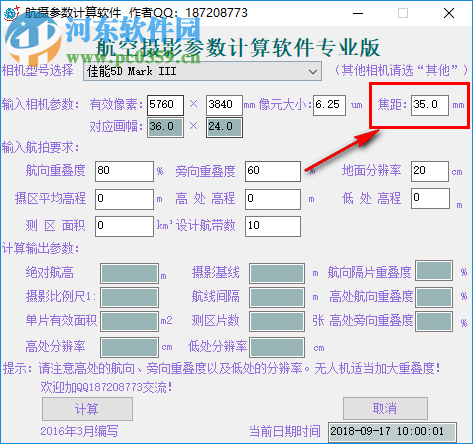Image resolution: width=473 pixels, height=444 pixels.
Task: Click the high point side overlap output
Action: click(434, 321)
